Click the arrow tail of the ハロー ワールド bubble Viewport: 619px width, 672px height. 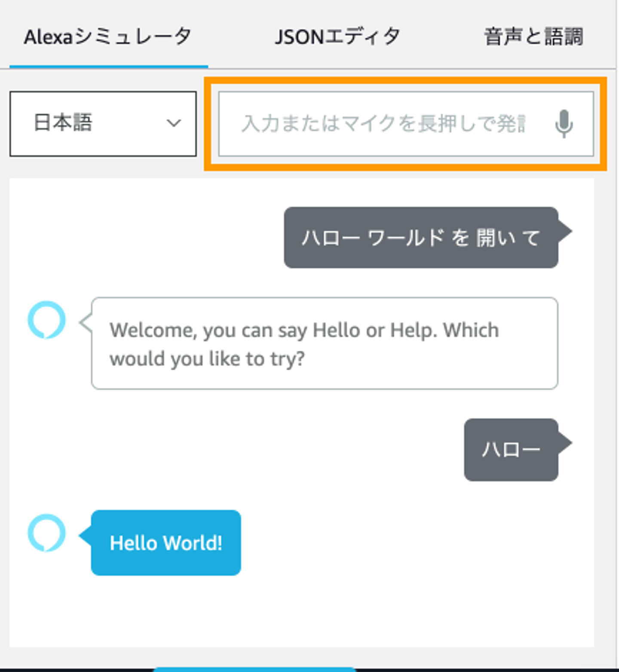click(x=565, y=231)
